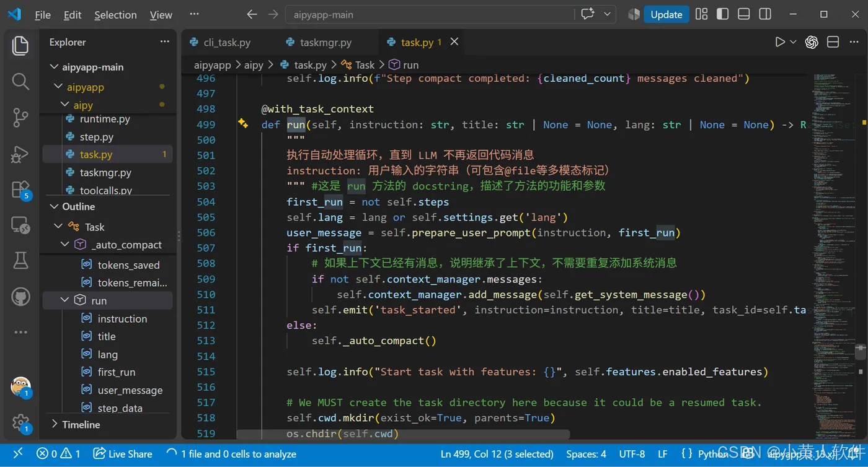The image size is (868, 467).
Task: Collapse the Outline section
Action: 53,206
